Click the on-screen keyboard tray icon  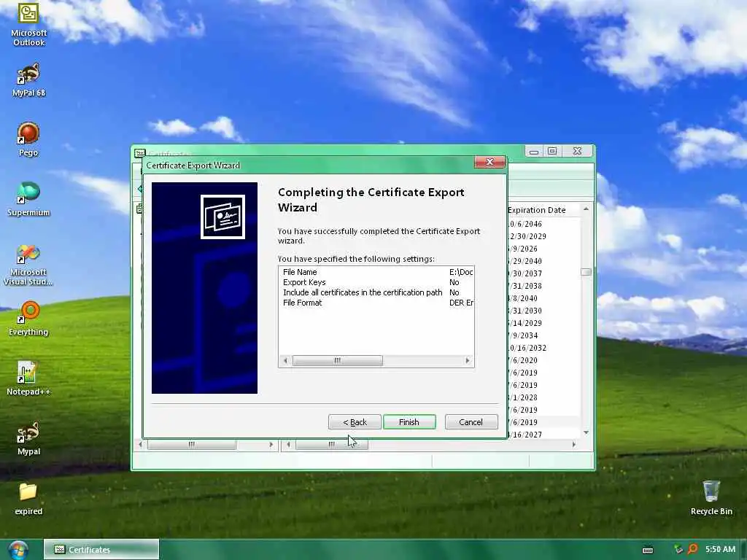[x=648, y=550]
